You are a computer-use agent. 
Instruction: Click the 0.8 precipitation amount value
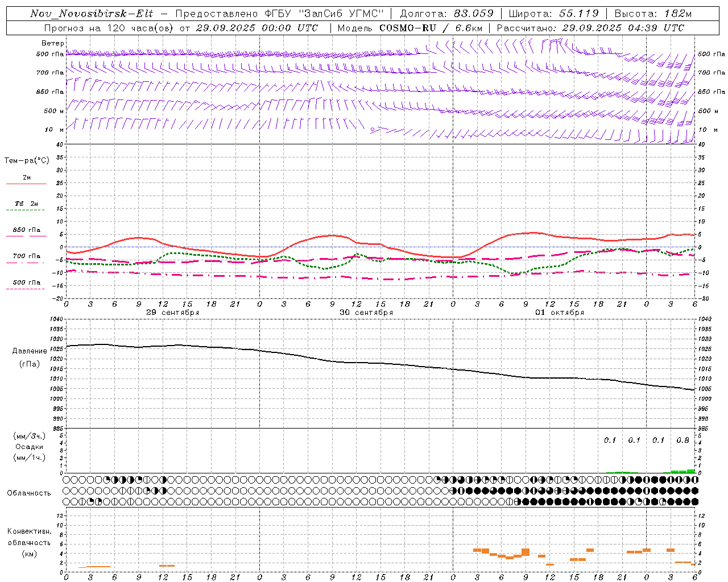pyautogui.click(x=682, y=440)
